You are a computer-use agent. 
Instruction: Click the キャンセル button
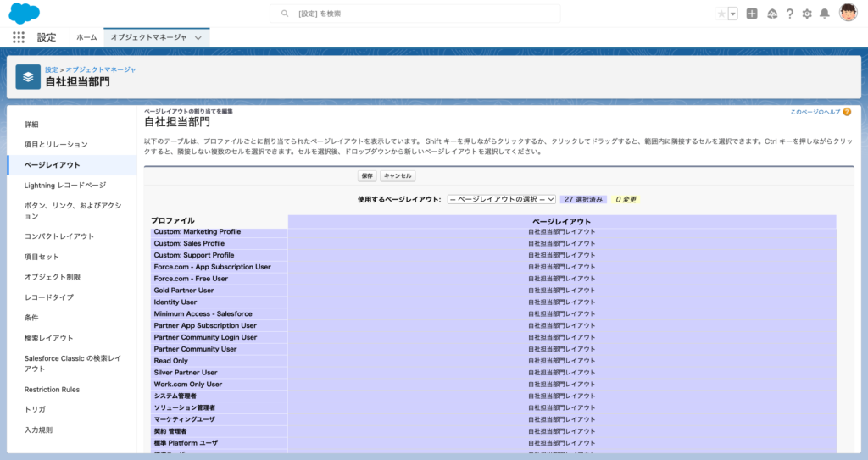398,176
